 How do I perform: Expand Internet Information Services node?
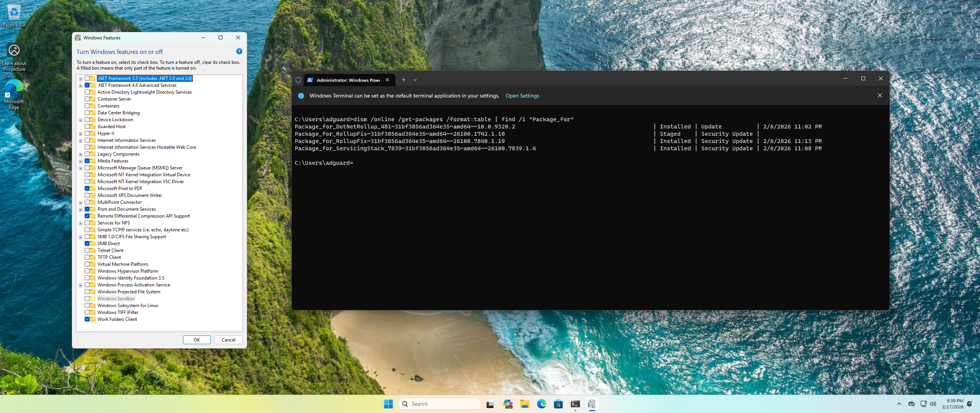click(80, 141)
